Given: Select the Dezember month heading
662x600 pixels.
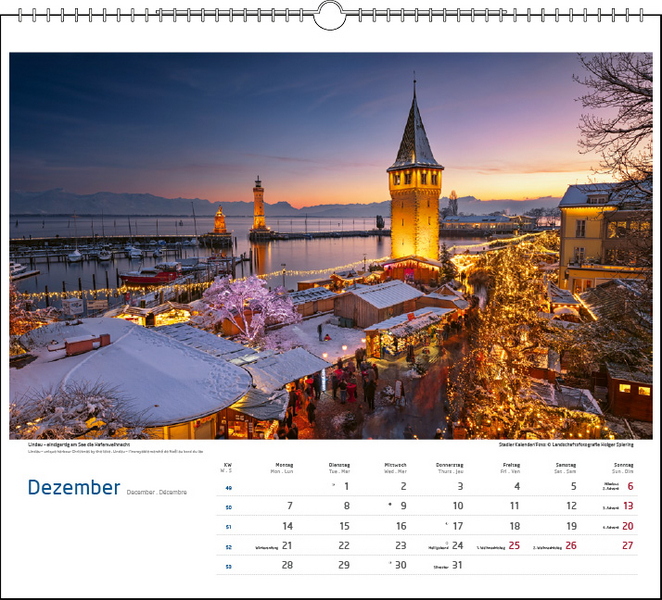Looking at the screenshot, I should point(74,488).
